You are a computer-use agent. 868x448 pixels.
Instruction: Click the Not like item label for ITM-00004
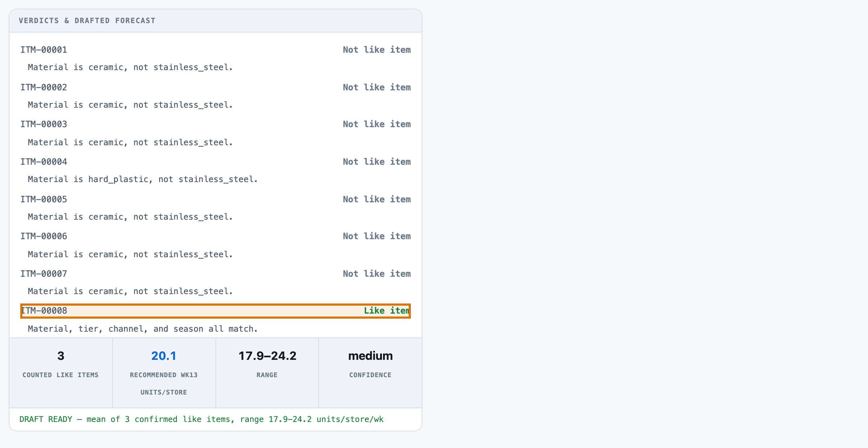(377, 162)
